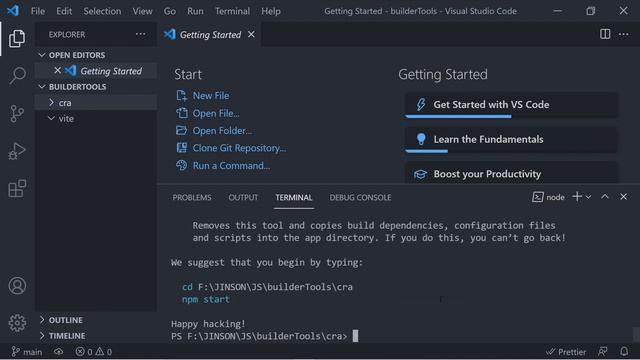This screenshot has height=360, width=640.
Task: Open the Run menu
Action: 195,11
